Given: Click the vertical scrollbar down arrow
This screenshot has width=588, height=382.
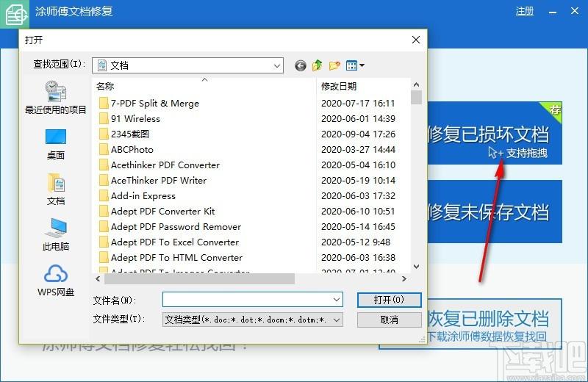Looking at the screenshot, I should (x=416, y=267).
